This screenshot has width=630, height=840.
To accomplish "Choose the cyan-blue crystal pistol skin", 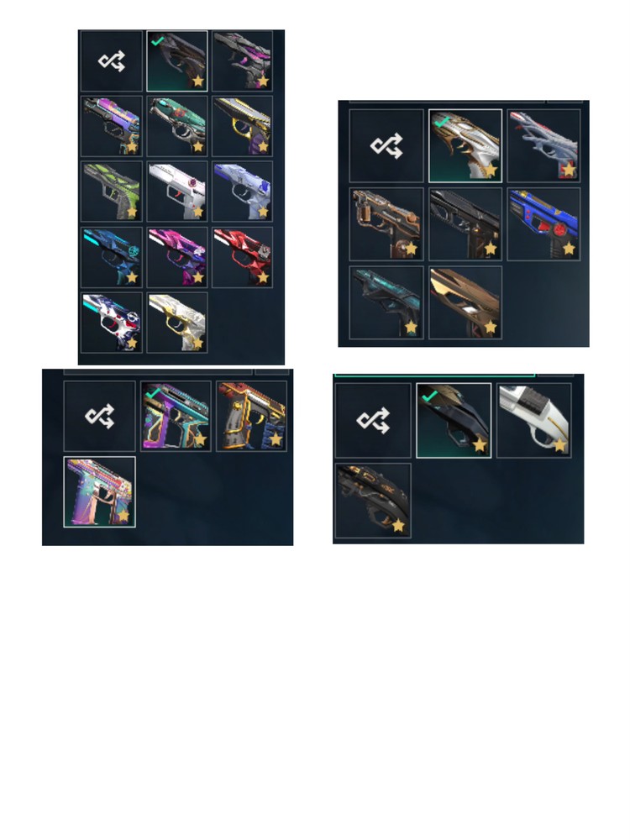I will click(x=112, y=257).
